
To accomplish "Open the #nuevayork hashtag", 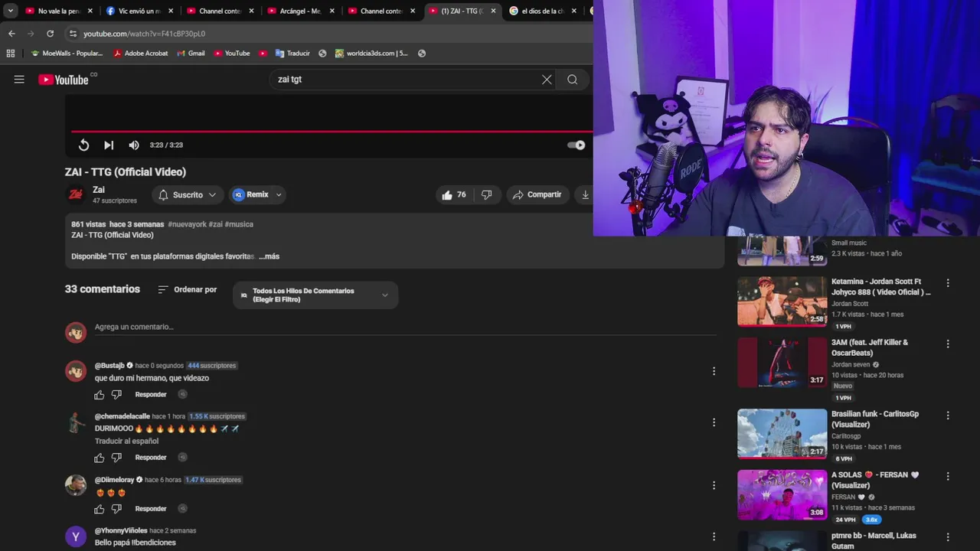I will 187,224.
